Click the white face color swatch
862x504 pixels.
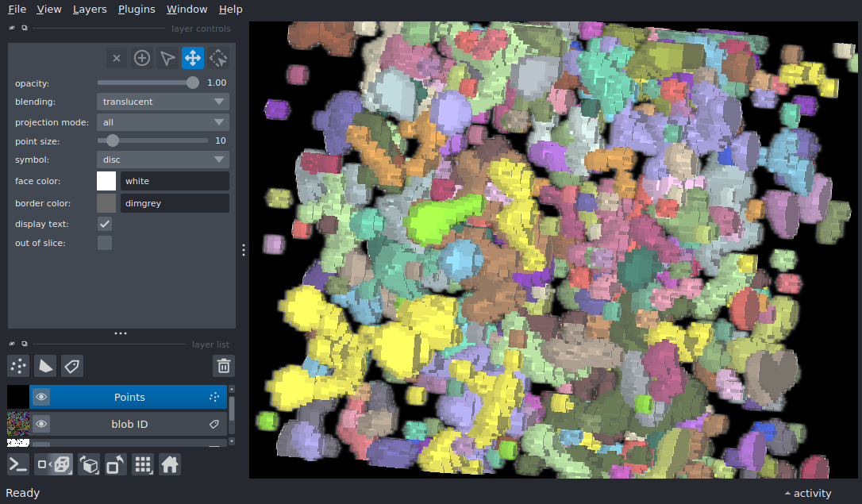point(106,181)
